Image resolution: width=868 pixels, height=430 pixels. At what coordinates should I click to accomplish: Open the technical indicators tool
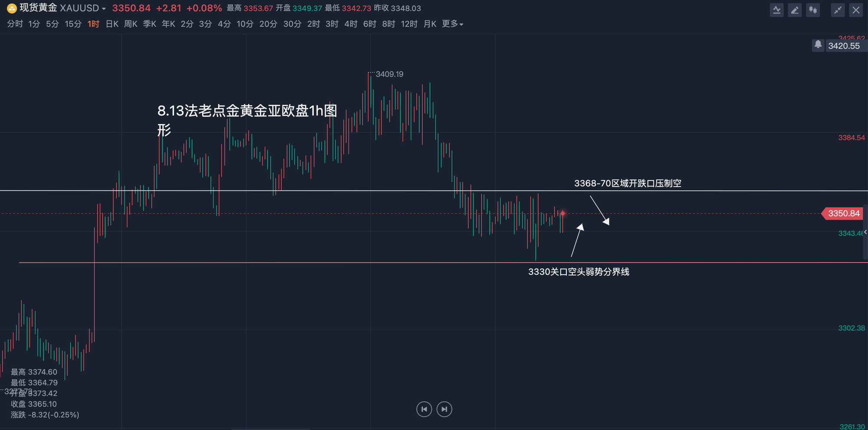[776, 10]
